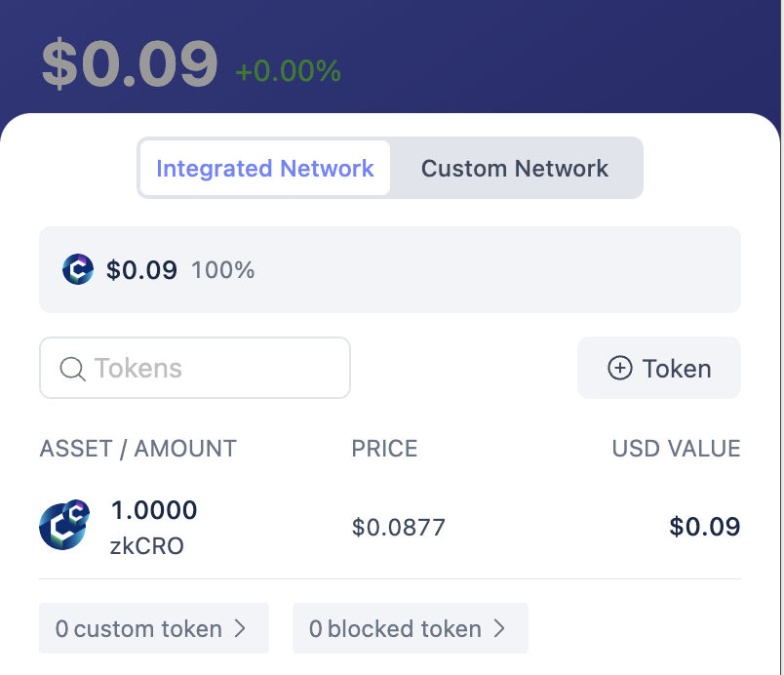Switch to the Integrated Network tab

[x=264, y=168]
